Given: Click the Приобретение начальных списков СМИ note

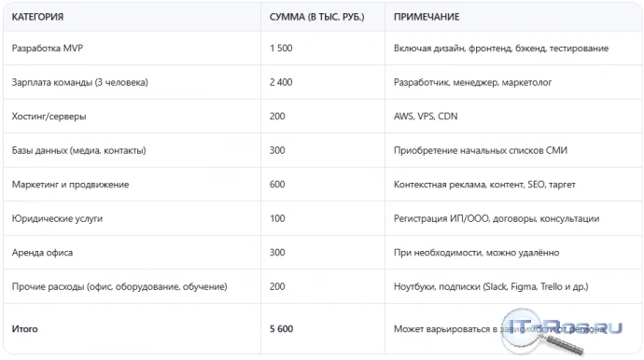Looking at the screenshot, I should (x=480, y=150).
